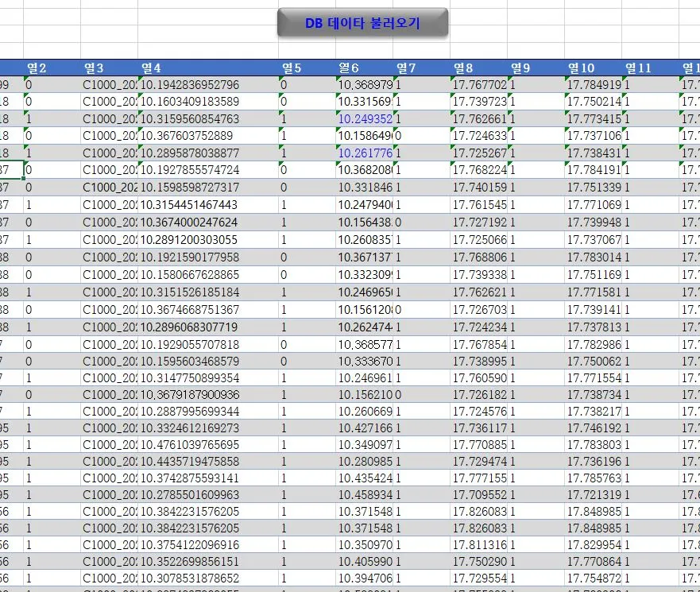Image resolution: width=700 pixels, height=592 pixels.
Task: Select the 열5 column header
Action: click(307, 68)
